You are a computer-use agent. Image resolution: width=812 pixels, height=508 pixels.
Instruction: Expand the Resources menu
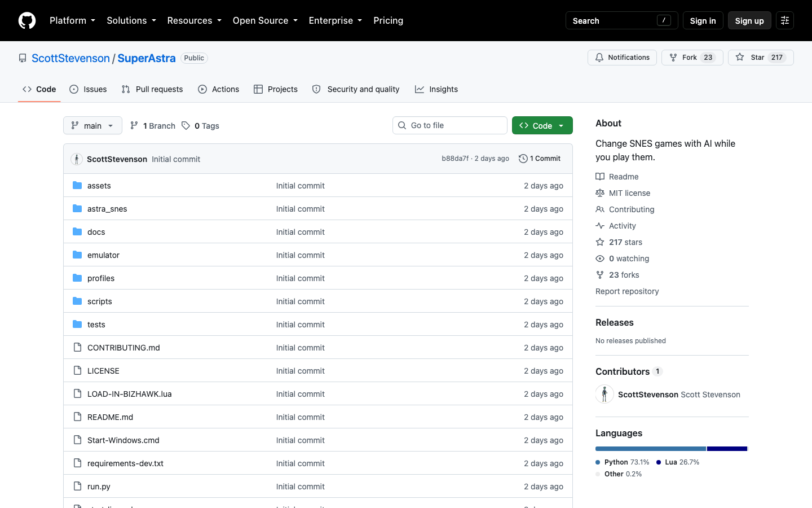[x=194, y=20]
